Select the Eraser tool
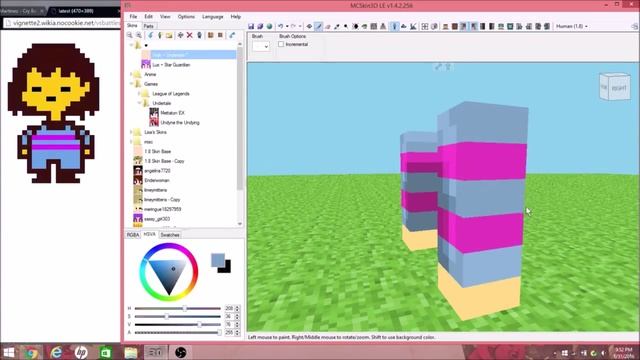 pos(328,26)
